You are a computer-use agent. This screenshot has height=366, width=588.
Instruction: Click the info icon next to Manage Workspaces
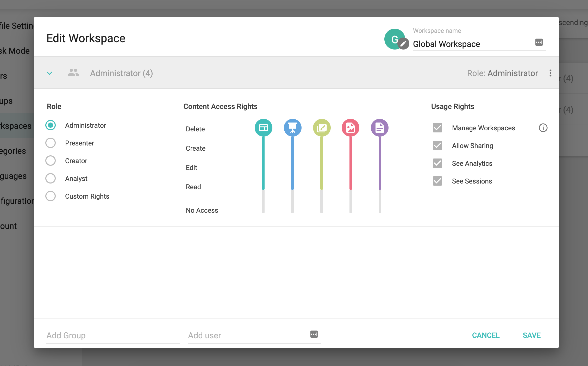tap(543, 128)
